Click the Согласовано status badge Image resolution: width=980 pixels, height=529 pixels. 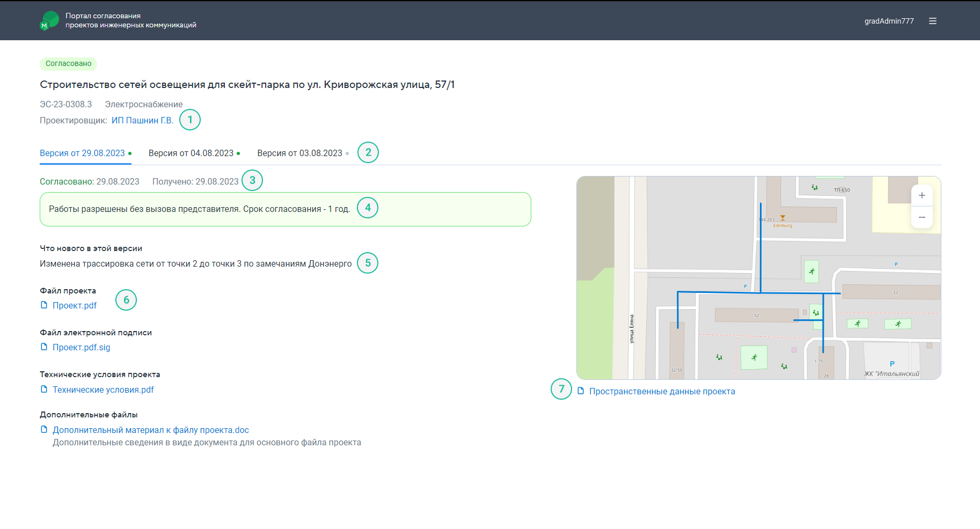68,63
